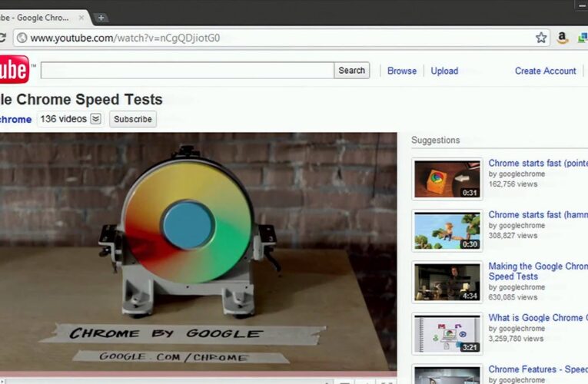Image resolution: width=588 pixels, height=384 pixels.
Task: Click the address bar URL
Action: click(125, 38)
